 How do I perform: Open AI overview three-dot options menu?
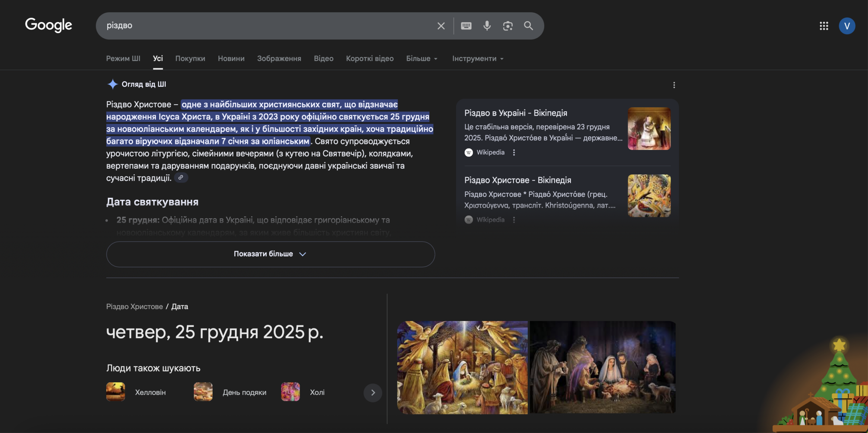(674, 85)
